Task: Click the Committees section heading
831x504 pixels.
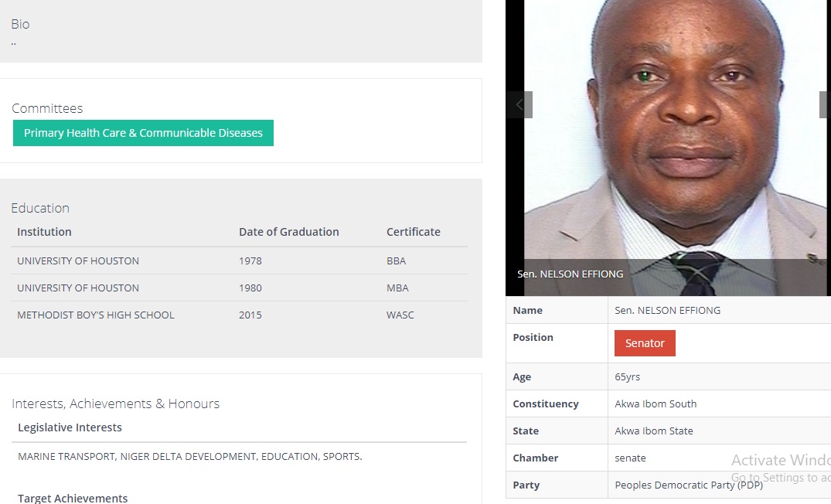Action: [47, 108]
